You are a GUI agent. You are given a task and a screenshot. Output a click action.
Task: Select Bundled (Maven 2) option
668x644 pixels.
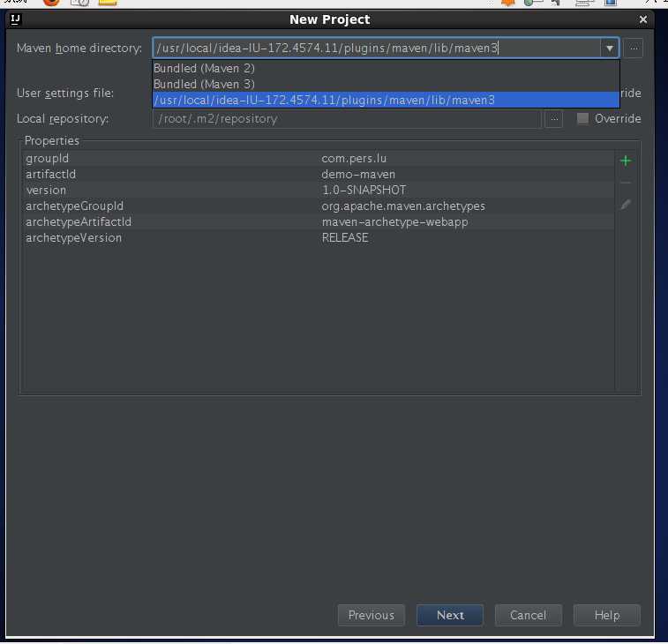pos(386,68)
